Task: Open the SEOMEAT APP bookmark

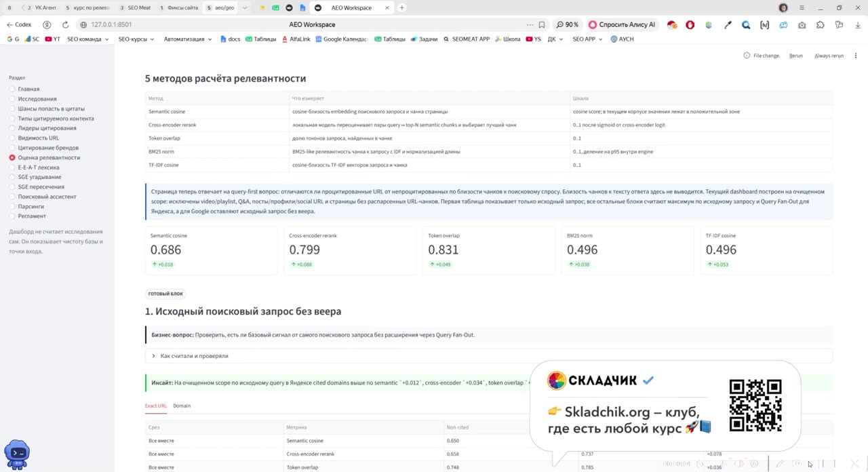Action: pos(466,39)
